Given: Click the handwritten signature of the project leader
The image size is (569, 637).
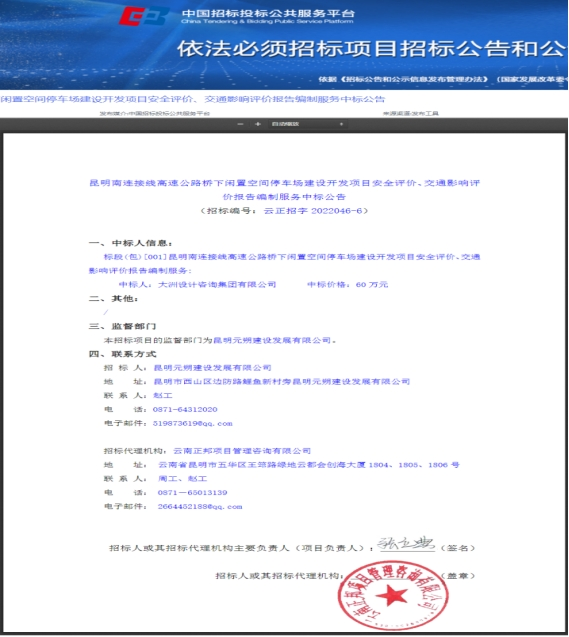Looking at the screenshot, I should (x=406, y=543).
